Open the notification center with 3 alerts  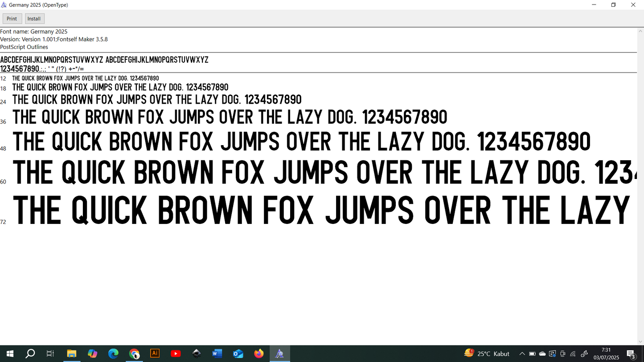coord(631,354)
